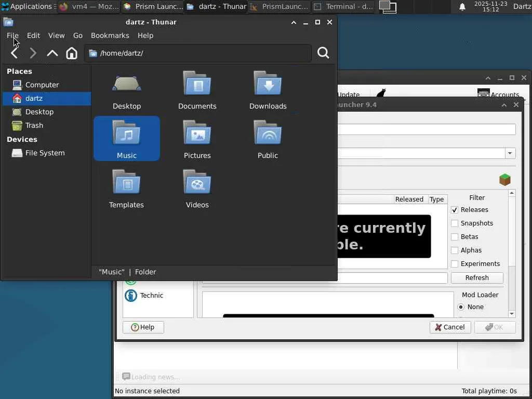Switch to the Terminal taskbar item
The height and width of the screenshot is (399, 532).
click(343, 6)
